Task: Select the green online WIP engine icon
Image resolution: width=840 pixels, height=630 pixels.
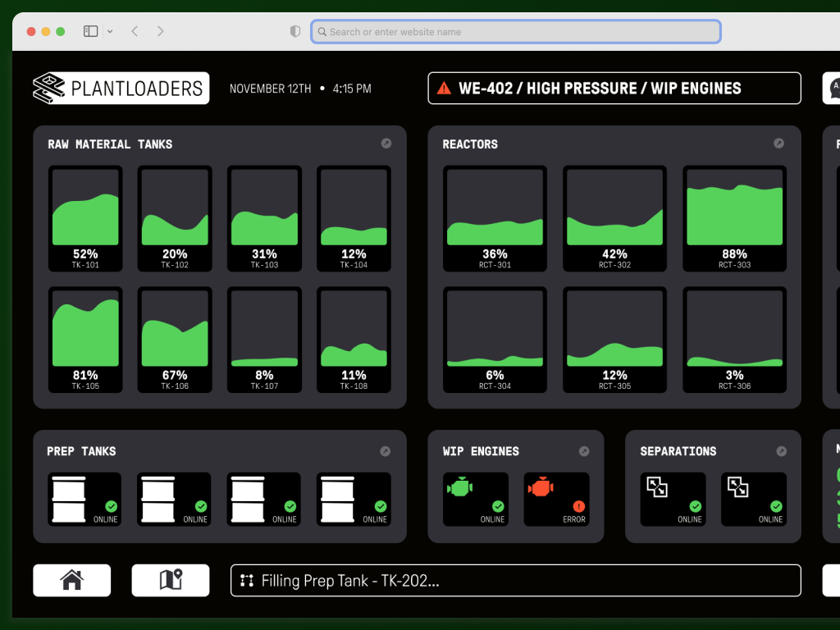Action: click(460, 488)
